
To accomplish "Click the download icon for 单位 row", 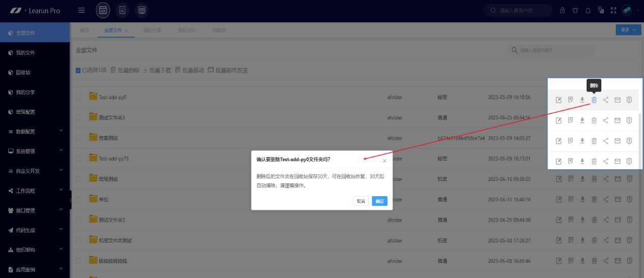I will pos(582,199).
